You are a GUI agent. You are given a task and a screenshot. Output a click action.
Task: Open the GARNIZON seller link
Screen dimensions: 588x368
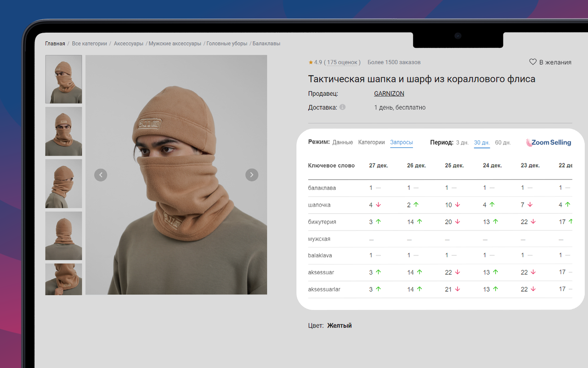(x=389, y=93)
